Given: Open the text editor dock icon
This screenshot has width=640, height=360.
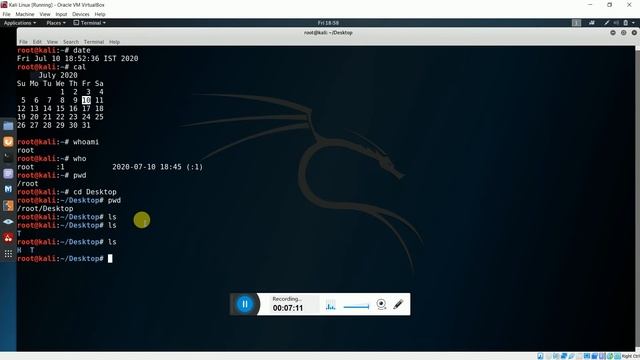Looking at the screenshot, I should pyautogui.click(x=8, y=174).
